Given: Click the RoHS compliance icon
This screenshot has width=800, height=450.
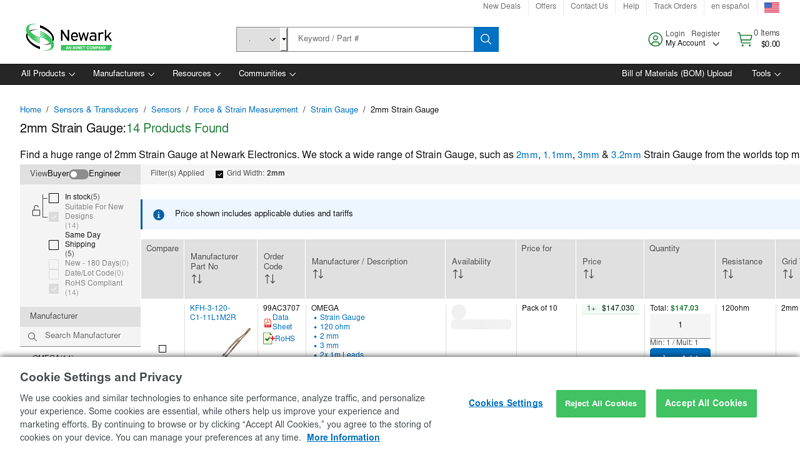Looking at the screenshot, I should point(268,338).
